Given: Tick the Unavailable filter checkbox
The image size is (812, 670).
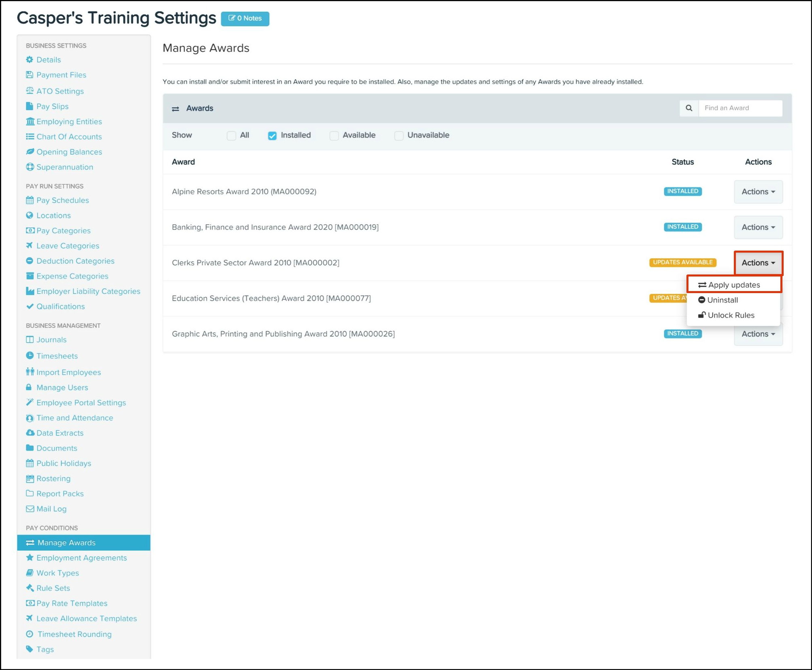Looking at the screenshot, I should click(x=399, y=136).
